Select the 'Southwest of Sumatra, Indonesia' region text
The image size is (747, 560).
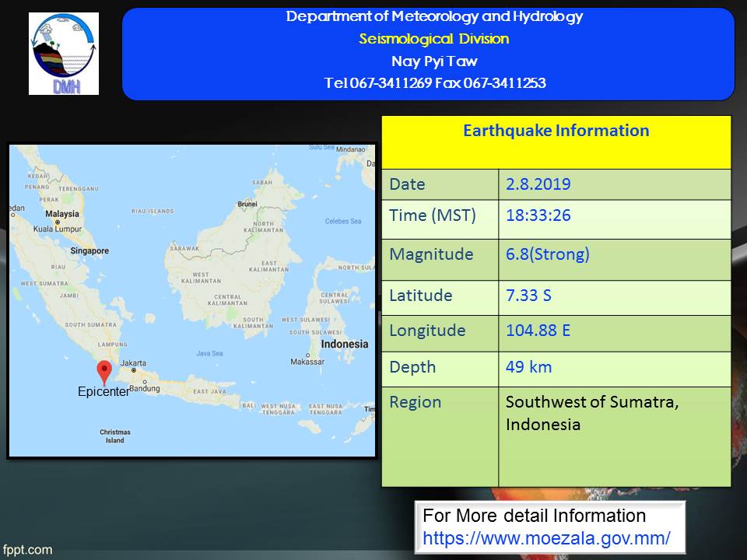click(592, 413)
